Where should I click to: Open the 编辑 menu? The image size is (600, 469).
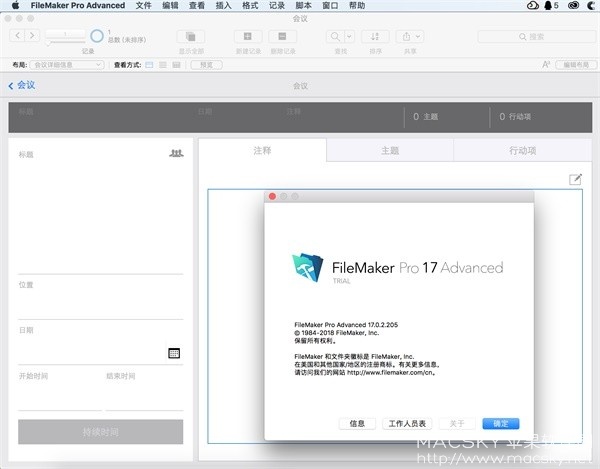pos(170,5)
